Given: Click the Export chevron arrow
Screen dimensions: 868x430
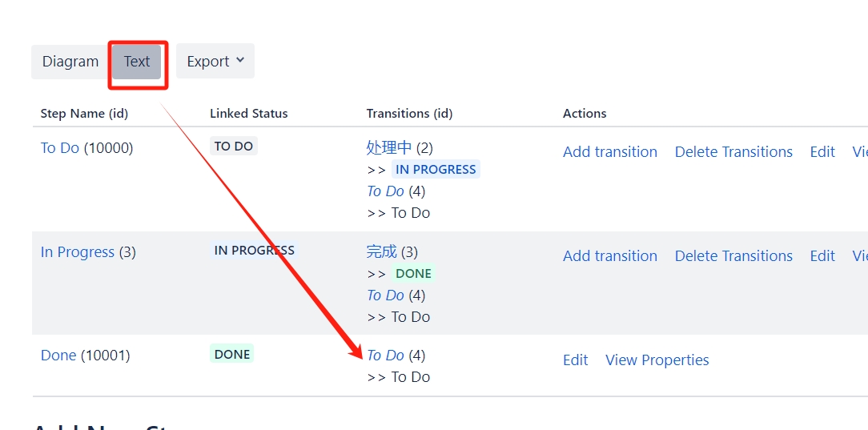Looking at the screenshot, I should [x=239, y=60].
